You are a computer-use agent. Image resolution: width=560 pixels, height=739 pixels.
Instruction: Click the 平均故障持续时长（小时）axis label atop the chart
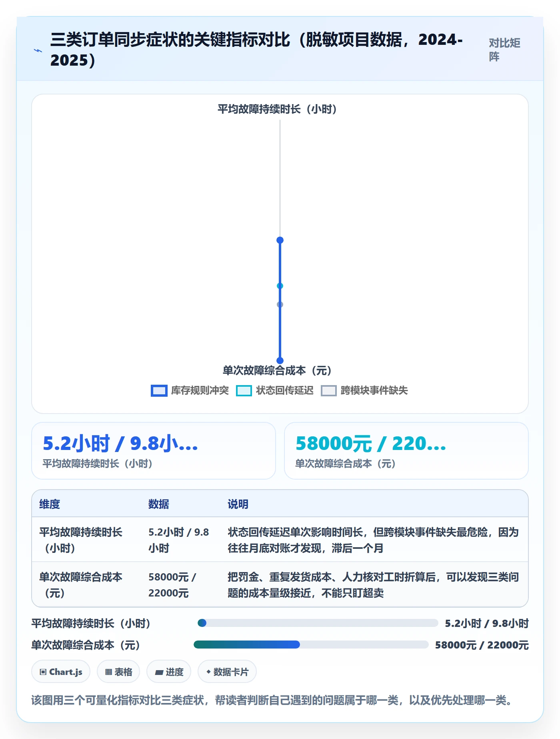(x=280, y=109)
